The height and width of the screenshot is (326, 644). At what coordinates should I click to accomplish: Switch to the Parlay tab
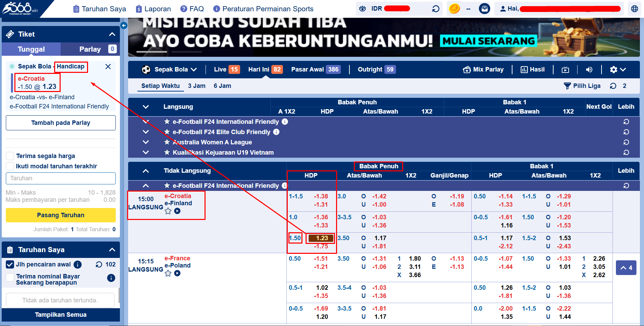90,49
